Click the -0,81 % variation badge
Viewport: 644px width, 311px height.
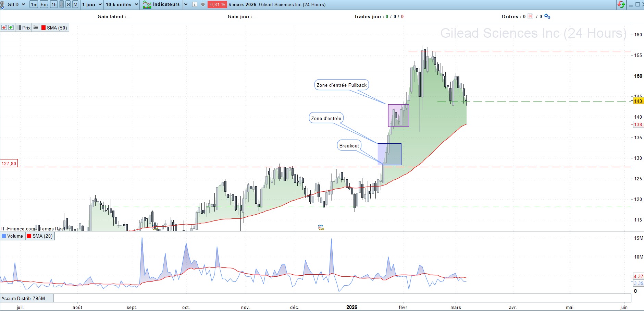pos(217,4)
